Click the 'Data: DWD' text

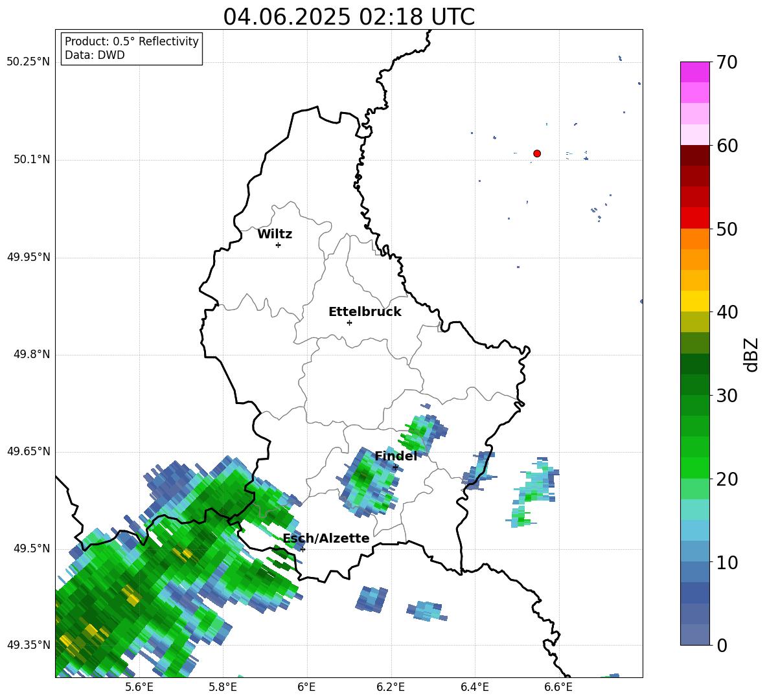point(95,55)
